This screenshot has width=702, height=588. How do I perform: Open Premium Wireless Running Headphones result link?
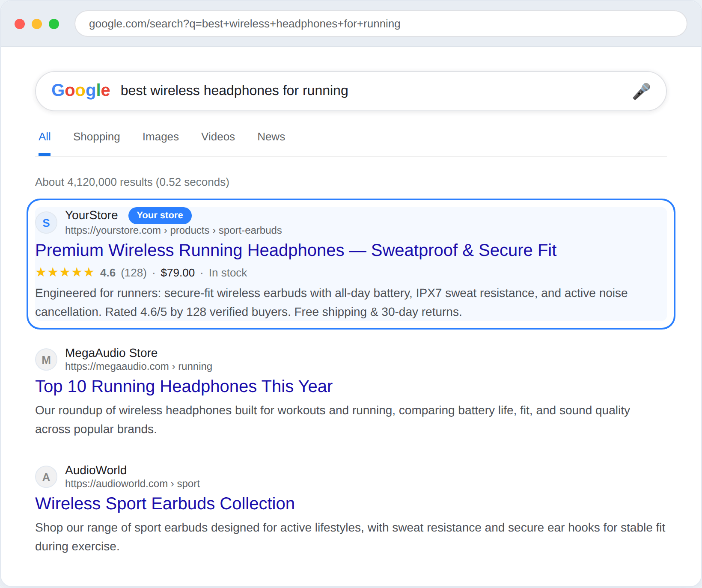[296, 250]
